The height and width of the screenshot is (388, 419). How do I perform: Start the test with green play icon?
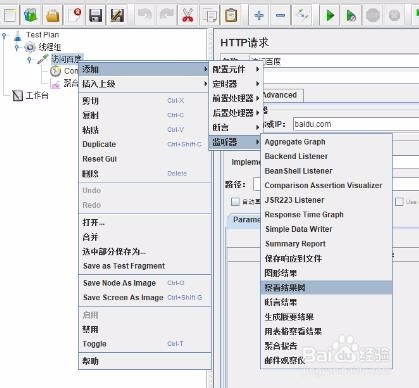[330, 15]
